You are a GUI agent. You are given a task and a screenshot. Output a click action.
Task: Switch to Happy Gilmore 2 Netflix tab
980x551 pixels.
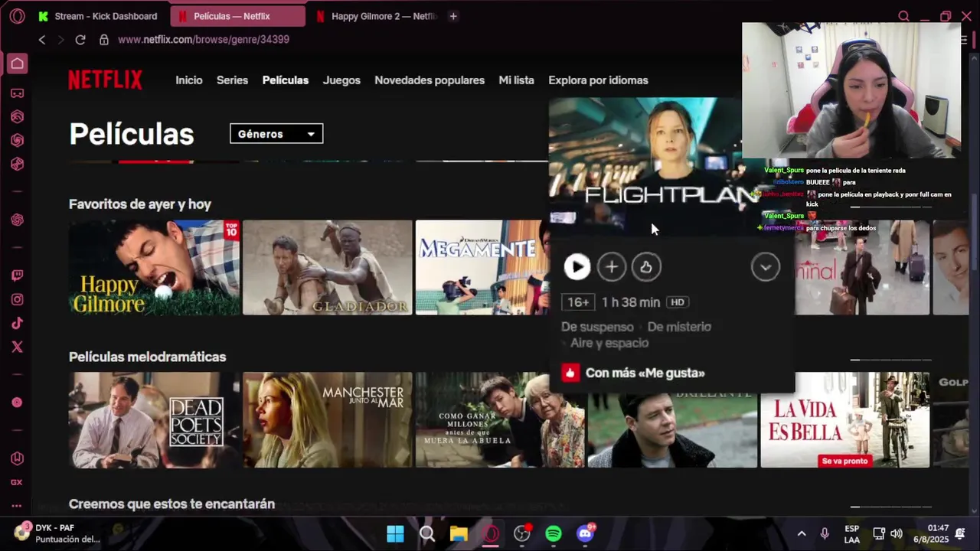pos(375,16)
